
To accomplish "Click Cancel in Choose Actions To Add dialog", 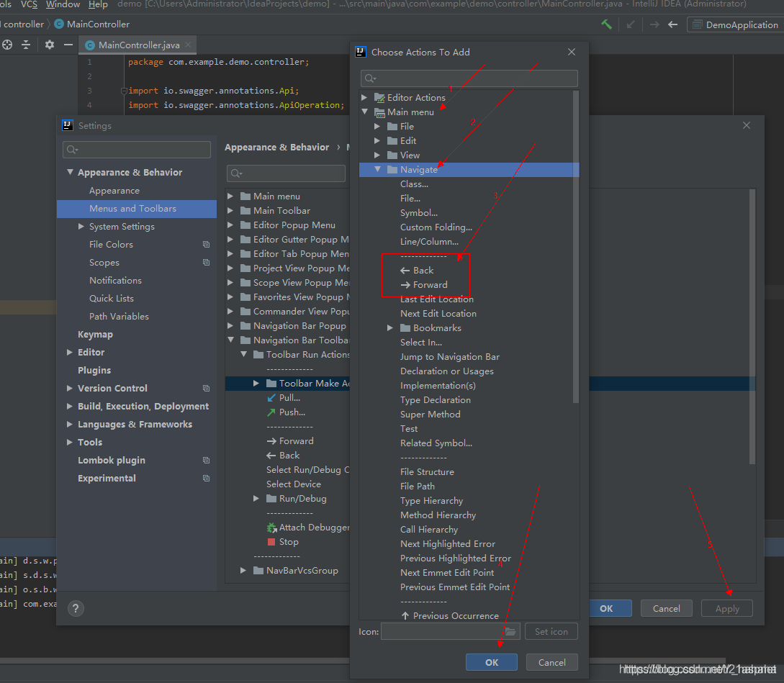I will point(552,662).
